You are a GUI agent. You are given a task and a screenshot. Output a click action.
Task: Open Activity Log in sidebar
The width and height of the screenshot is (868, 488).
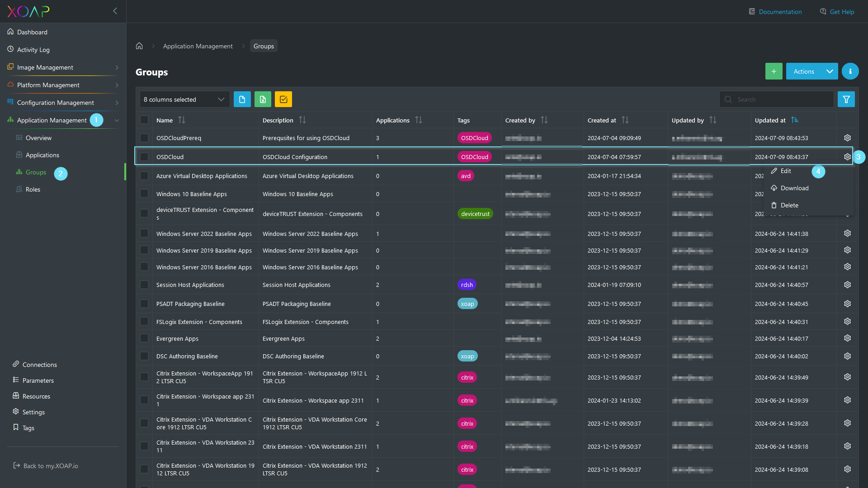click(28, 50)
